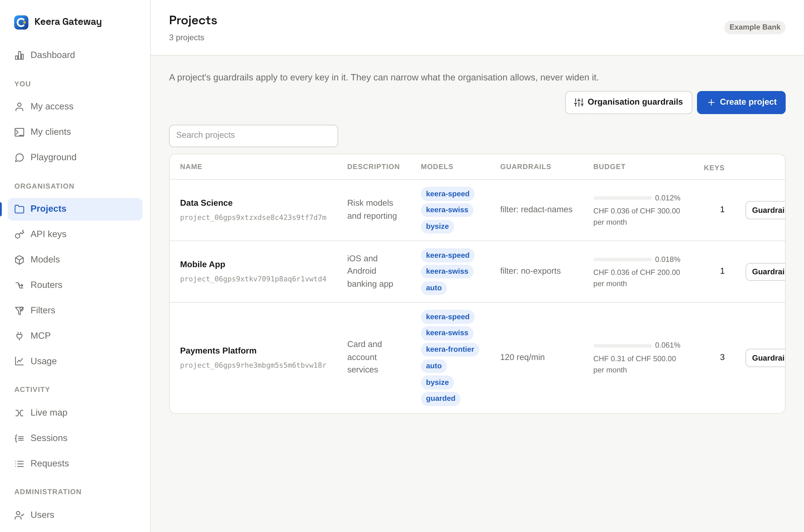Click 'filter: no-exports' guardrail text
This screenshot has height=532, width=804.
point(530,271)
